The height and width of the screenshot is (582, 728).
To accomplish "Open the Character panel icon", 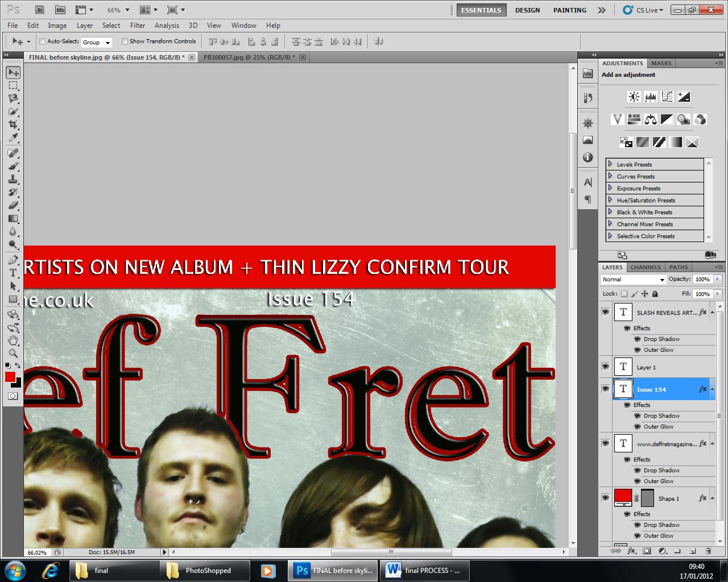I will coord(588,182).
